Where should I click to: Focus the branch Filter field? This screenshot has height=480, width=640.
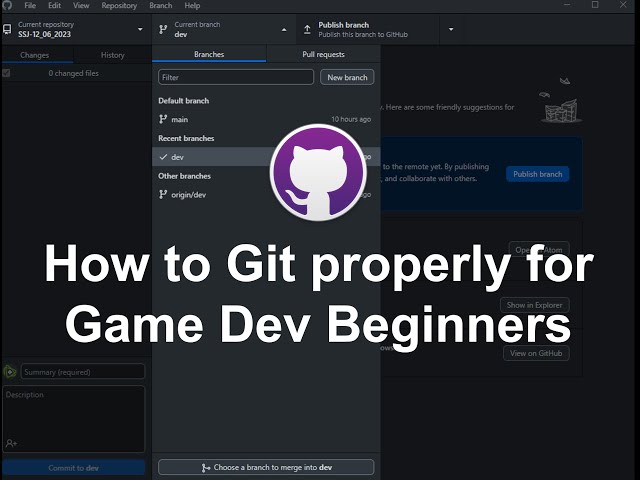(236, 77)
